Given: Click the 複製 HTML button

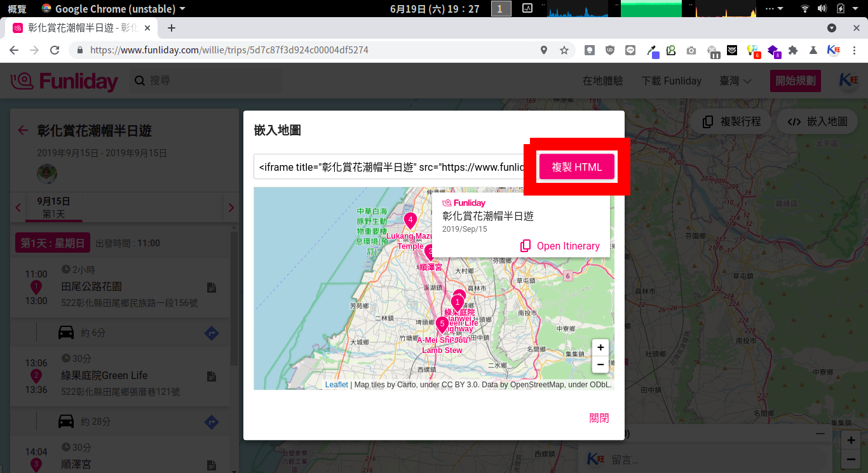Looking at the screenshot, I should [x=576, y=167].
